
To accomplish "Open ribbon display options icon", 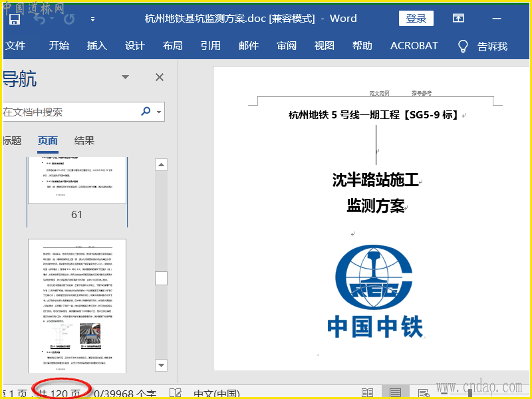I will point(458,18).
